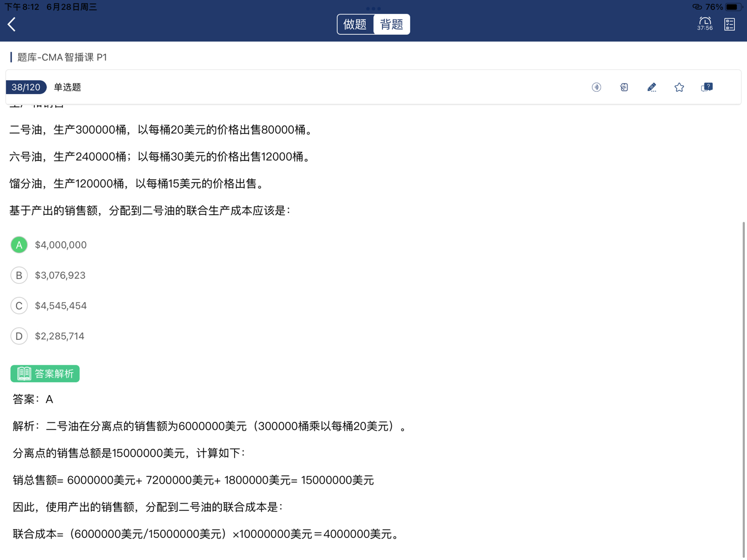Choose option C $4,545,454
Viewport: 747px width, 560px height.
19,305
